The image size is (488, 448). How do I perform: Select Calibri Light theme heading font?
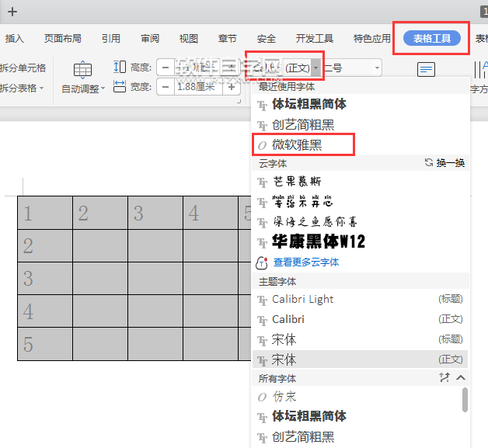pyautogui.click(x=302, y=299)
